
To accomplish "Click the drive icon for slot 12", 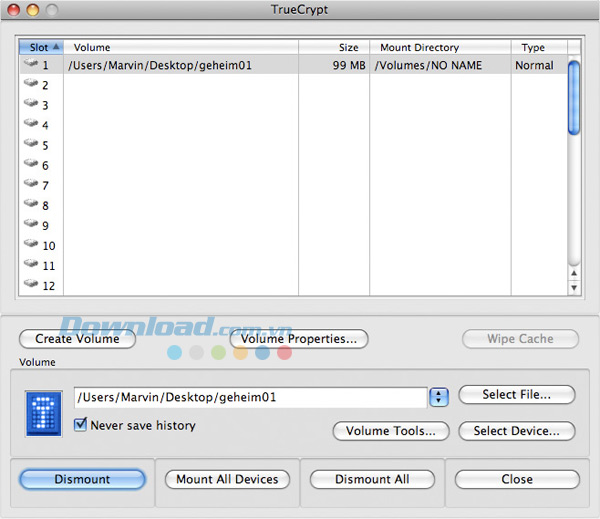I will tap(31, 284).
